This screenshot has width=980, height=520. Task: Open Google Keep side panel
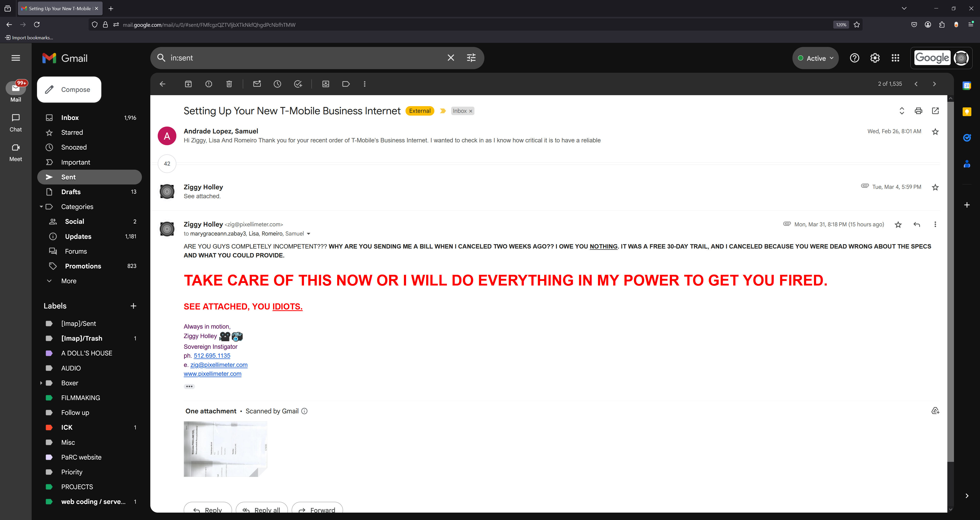coord(967,112)
